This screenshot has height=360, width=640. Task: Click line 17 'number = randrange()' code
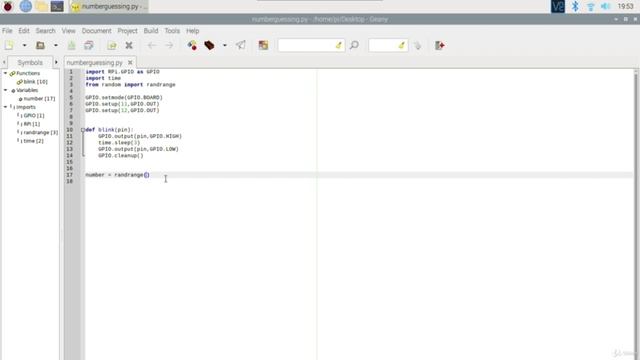click(x=117, y=175)
